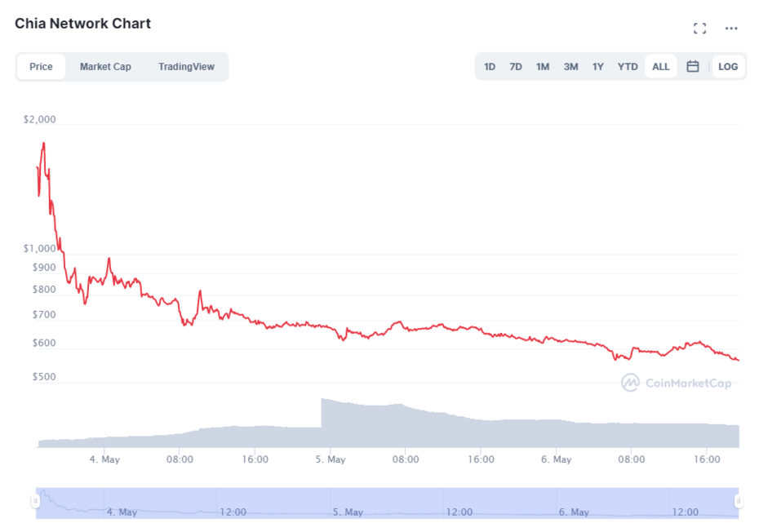
Task: Click the range navigator timeline at 5. May
Action: click(x=348, y=512)
